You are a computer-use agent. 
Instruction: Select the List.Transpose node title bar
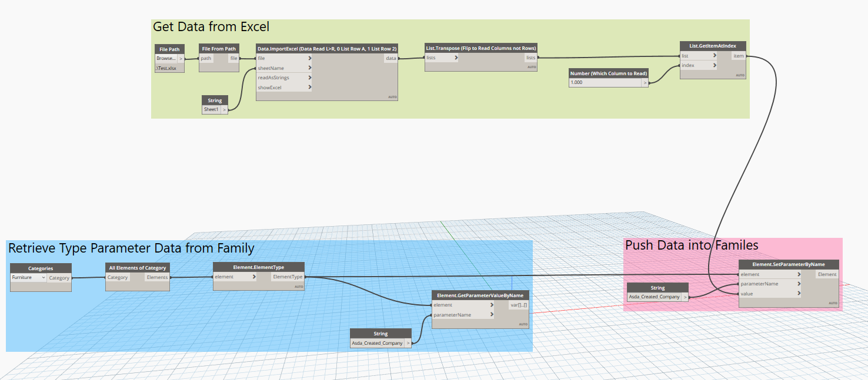481,48
